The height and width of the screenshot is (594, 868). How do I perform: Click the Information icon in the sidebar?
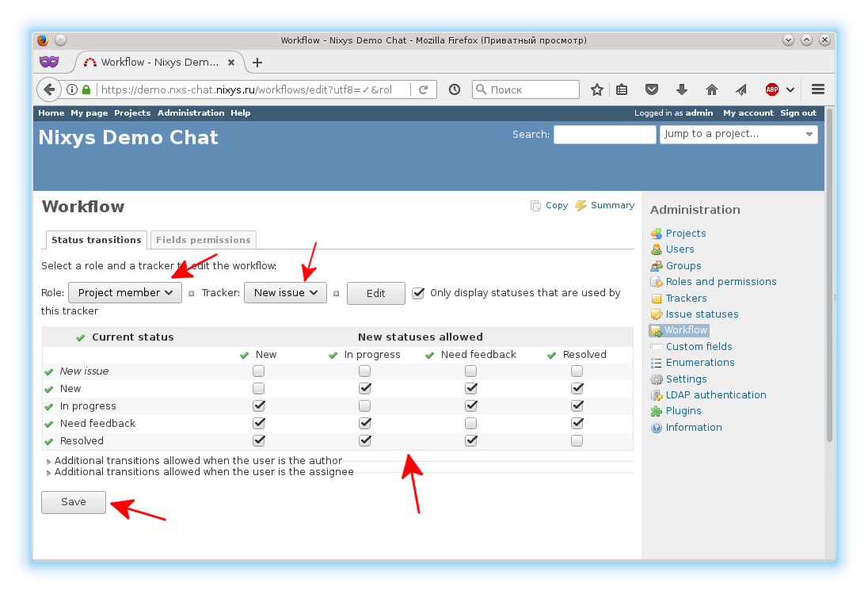(657, 428)
